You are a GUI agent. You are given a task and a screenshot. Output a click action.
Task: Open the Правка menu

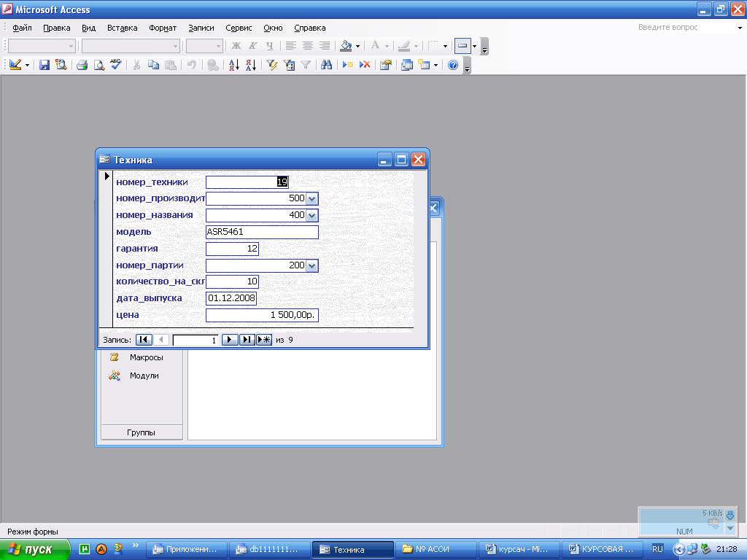pyautogui.click(x=57, y=28)
